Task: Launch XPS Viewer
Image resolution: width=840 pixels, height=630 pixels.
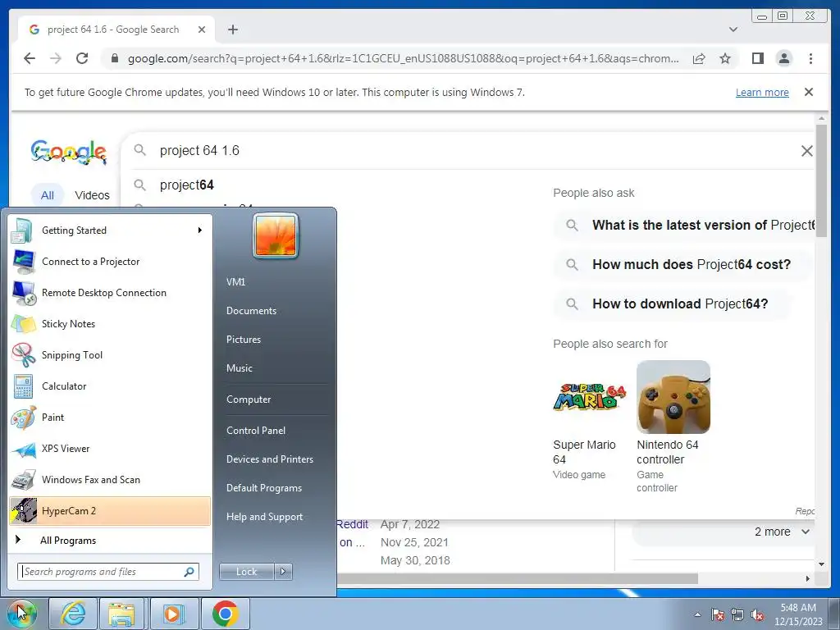Action: [110, 449]
